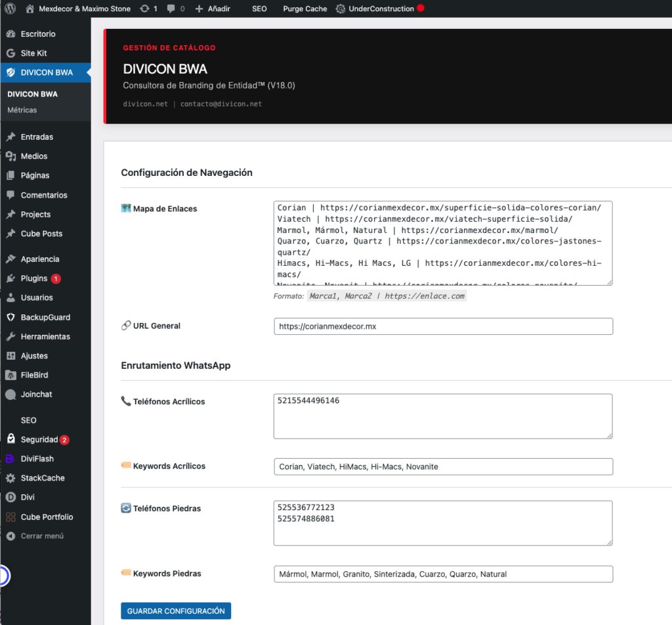
Task: Click the Cube Posts pin icon
Action: [x=10, y=233]
